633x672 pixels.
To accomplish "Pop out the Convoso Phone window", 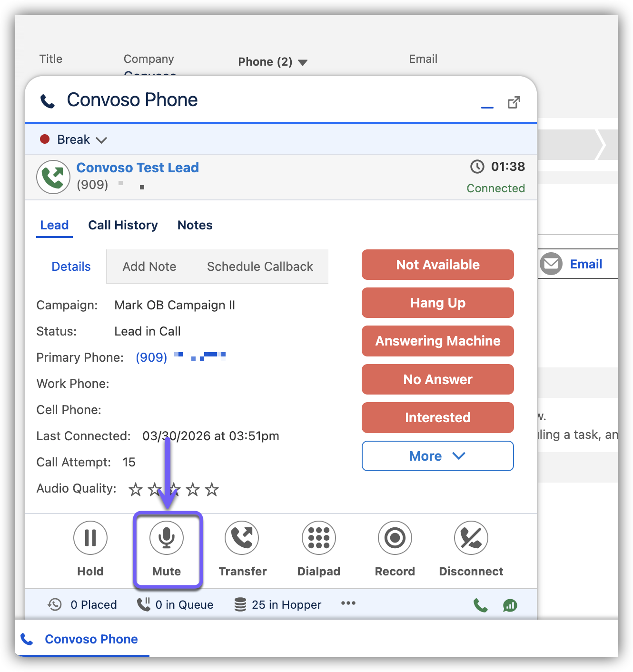I will click(514, 102).
